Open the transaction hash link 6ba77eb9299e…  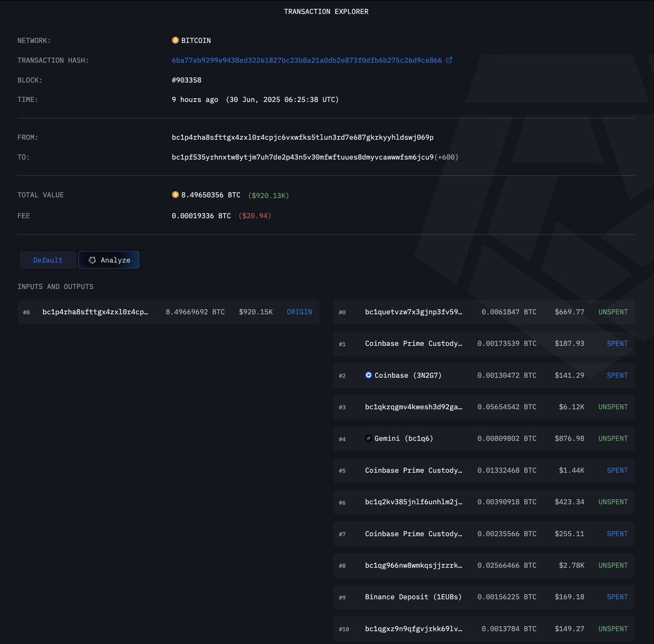pos(307,60)
